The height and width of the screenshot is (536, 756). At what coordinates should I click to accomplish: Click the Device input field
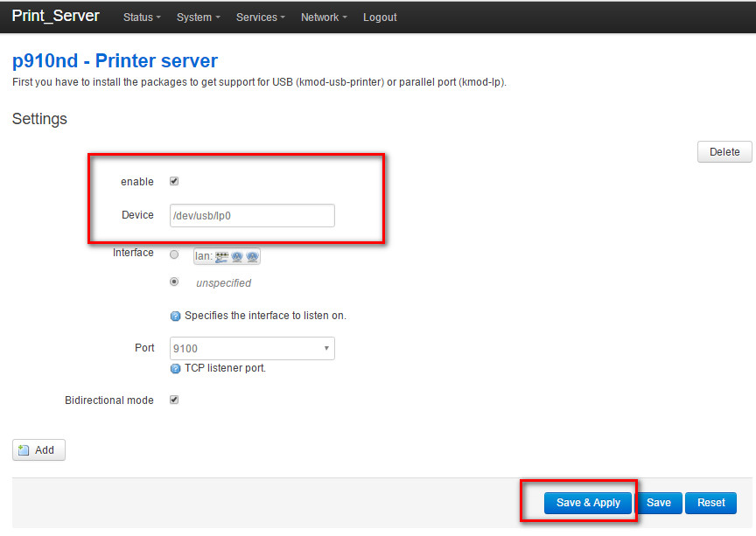point(252,215)
